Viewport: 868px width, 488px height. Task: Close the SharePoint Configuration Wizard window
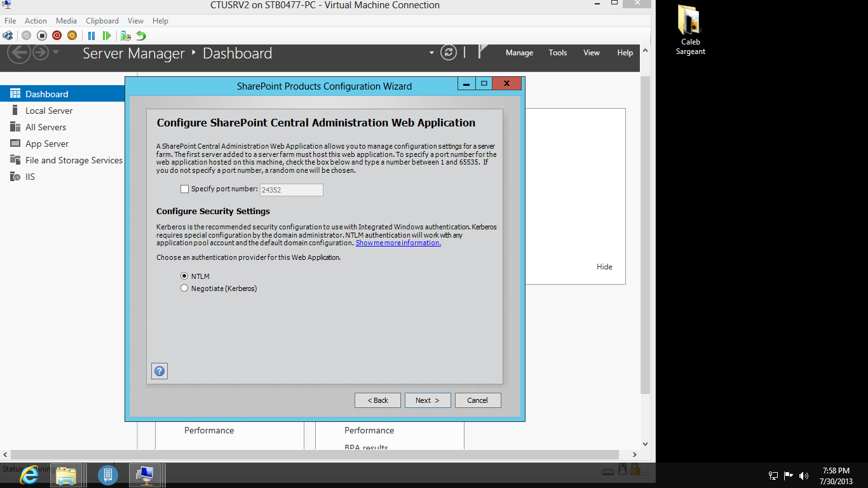(x=506, y=83)
